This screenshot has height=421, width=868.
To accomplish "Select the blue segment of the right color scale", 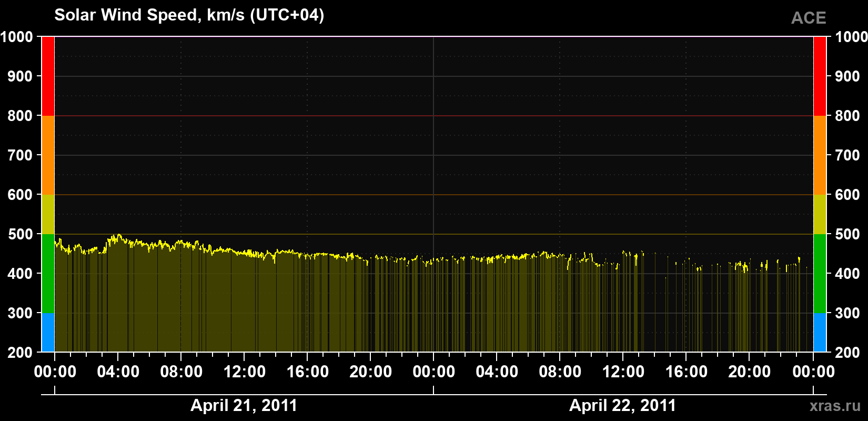I will tap(820, 333).
